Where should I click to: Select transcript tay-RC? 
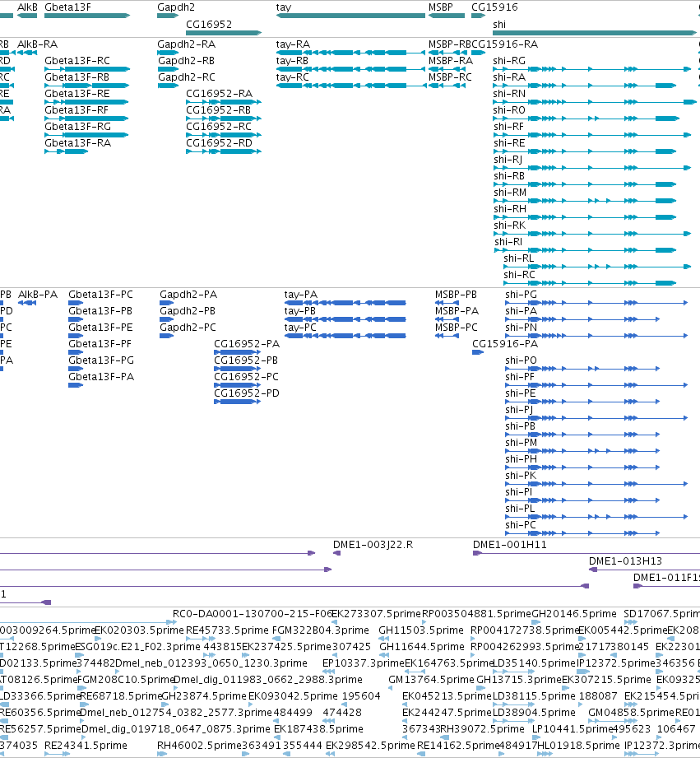(x=292, y=77)
